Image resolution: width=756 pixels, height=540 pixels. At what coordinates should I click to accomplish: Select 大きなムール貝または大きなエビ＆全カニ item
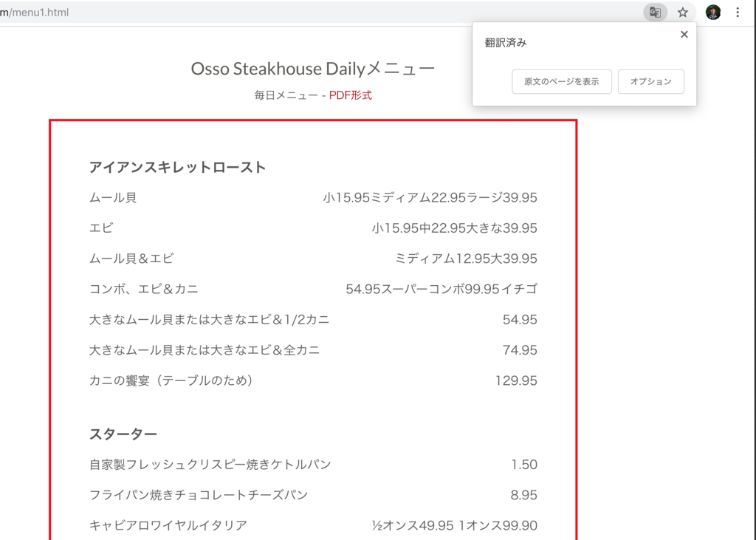point(205,350)
